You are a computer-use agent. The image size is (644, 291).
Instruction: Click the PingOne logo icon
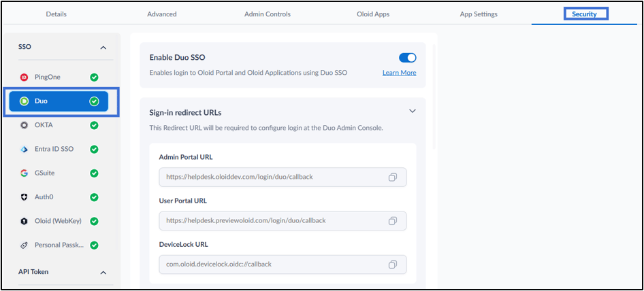click(24, 77)
